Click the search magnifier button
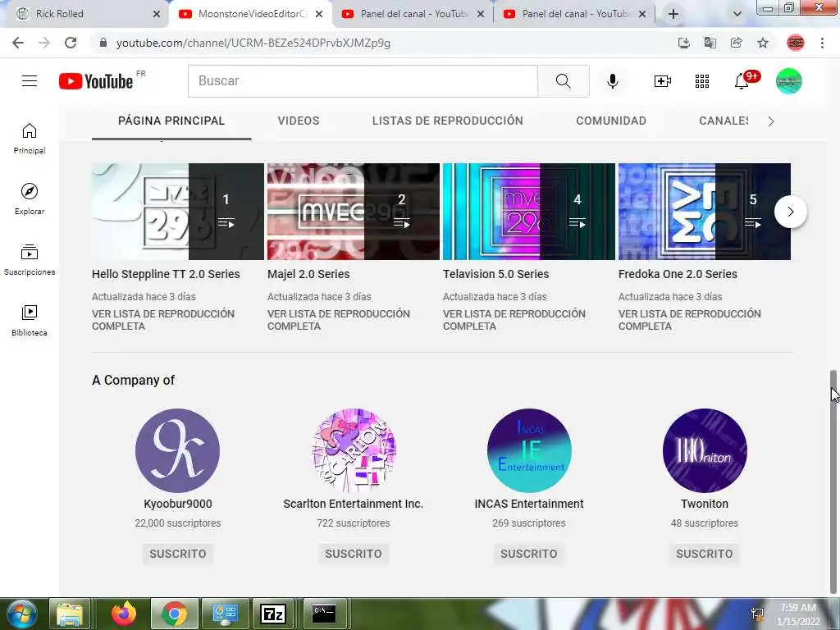 (x=563, y=81)
